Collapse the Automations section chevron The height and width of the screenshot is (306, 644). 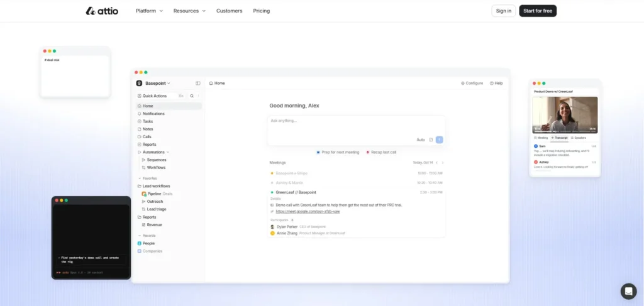point(167,152)
